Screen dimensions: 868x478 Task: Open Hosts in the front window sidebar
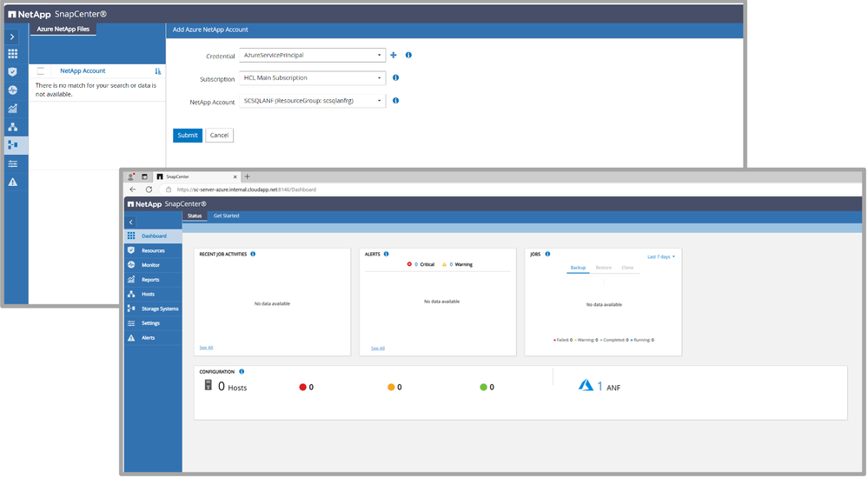(153, 294)
